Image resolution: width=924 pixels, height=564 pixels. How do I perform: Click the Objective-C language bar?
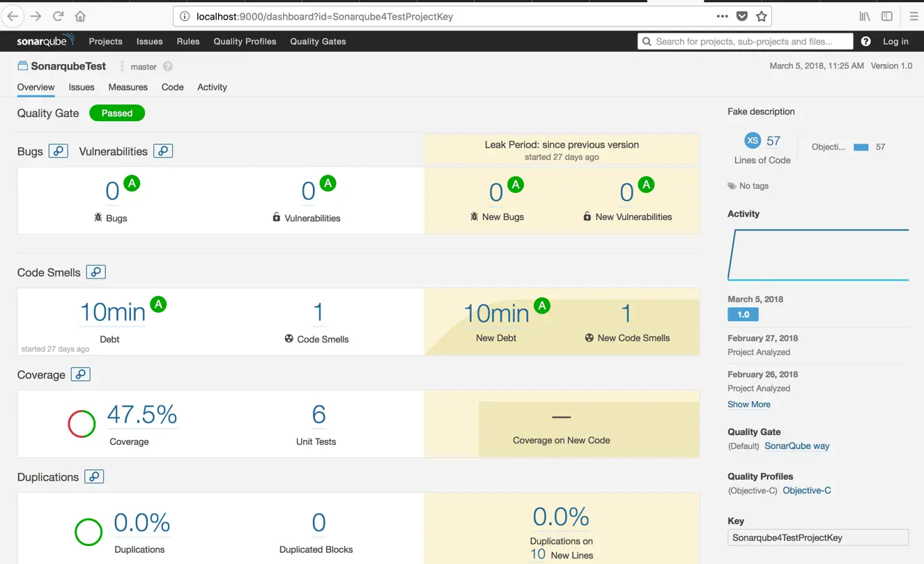pos(861,147)
